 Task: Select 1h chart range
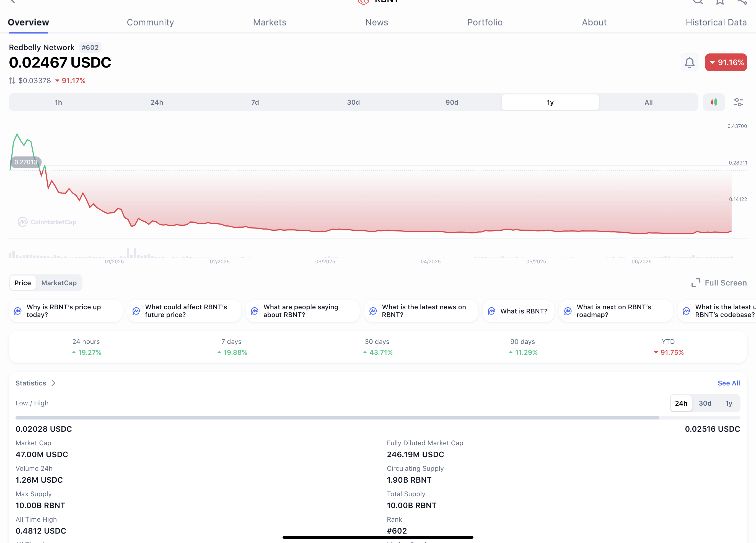[58, 102]
